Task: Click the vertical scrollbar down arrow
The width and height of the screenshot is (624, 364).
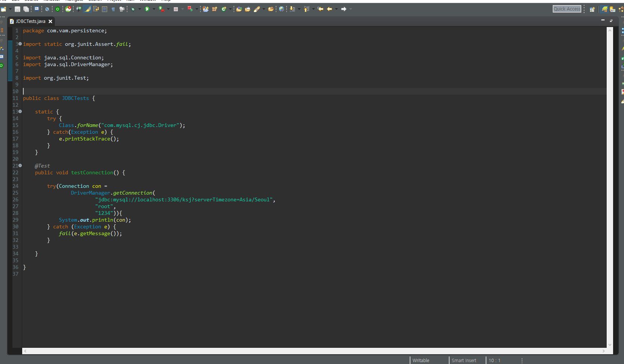Action: tap(610, 345)
